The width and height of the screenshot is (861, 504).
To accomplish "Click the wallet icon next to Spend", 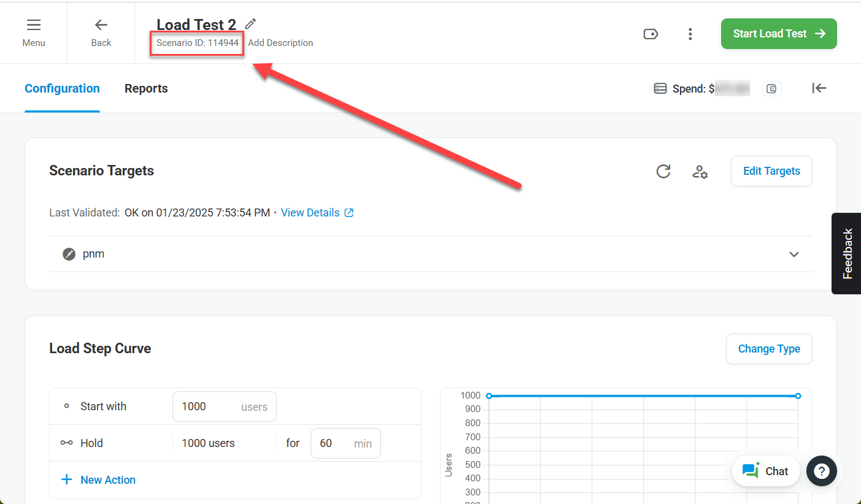I will click(772, 89).
